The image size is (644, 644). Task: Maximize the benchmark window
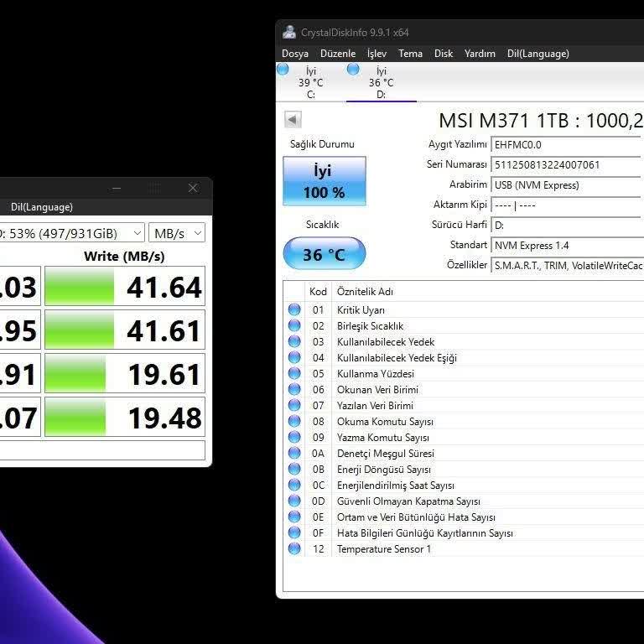click(x=154, y=189)
